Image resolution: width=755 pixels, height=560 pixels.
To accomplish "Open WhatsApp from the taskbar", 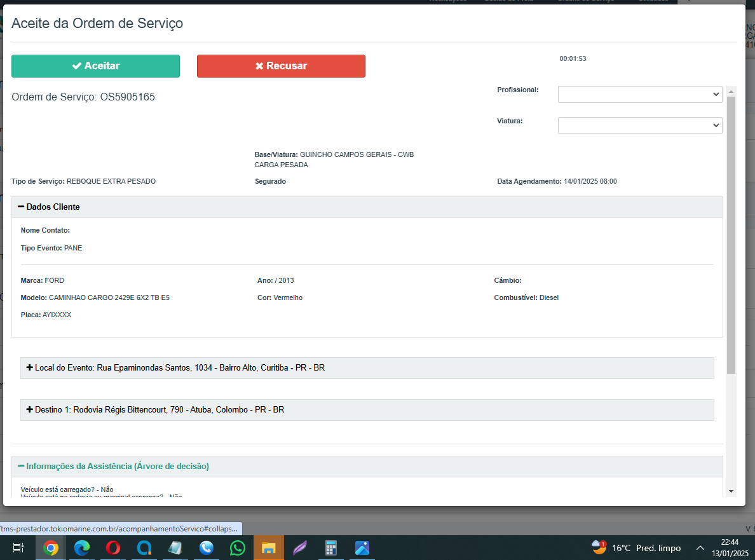I will pos(238,548).
